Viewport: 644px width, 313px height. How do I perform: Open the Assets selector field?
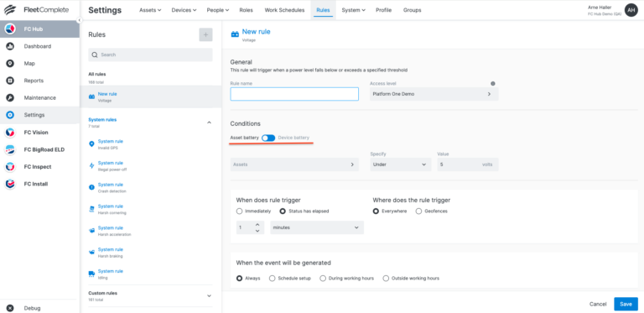(x=294, y=164)
